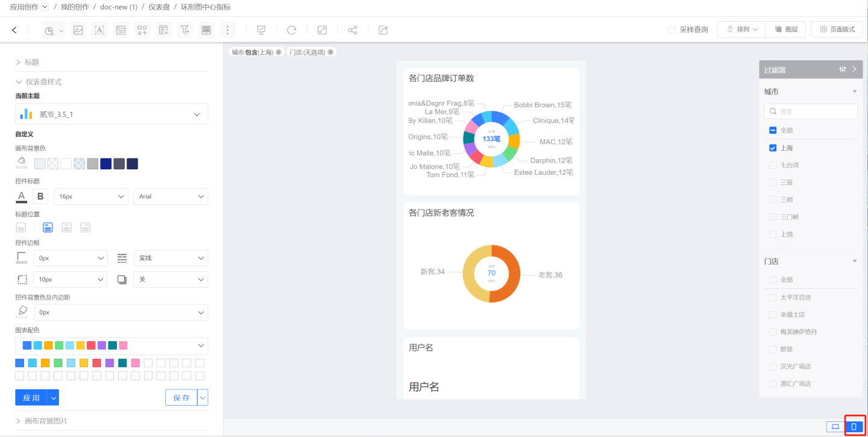The image size is (868, 437).
Task: Click the add image icon in toolbar
Action: pyautogui.click(x=78, y=30)
